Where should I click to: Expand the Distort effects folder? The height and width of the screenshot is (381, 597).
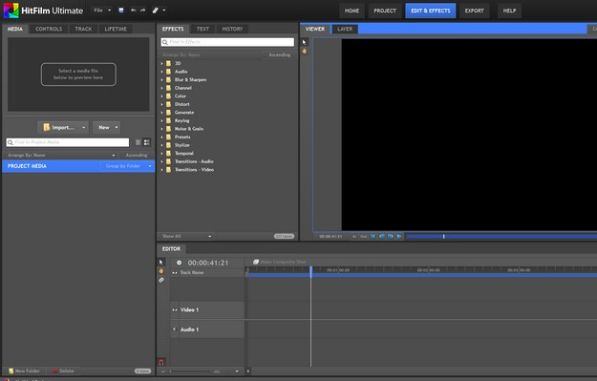tap(162, 104)
